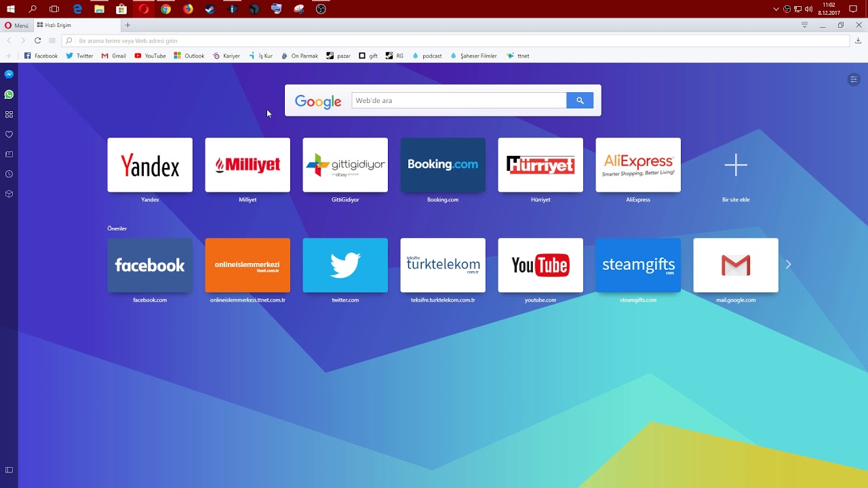Open the Kariyer bookmark
This screenshot has height=488, width=868.
click(226, 56)
